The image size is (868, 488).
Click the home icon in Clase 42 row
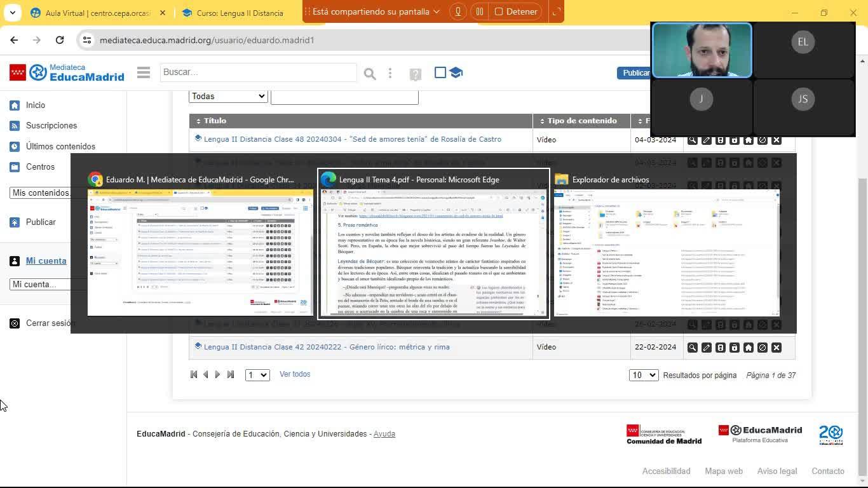pos(749,348)
